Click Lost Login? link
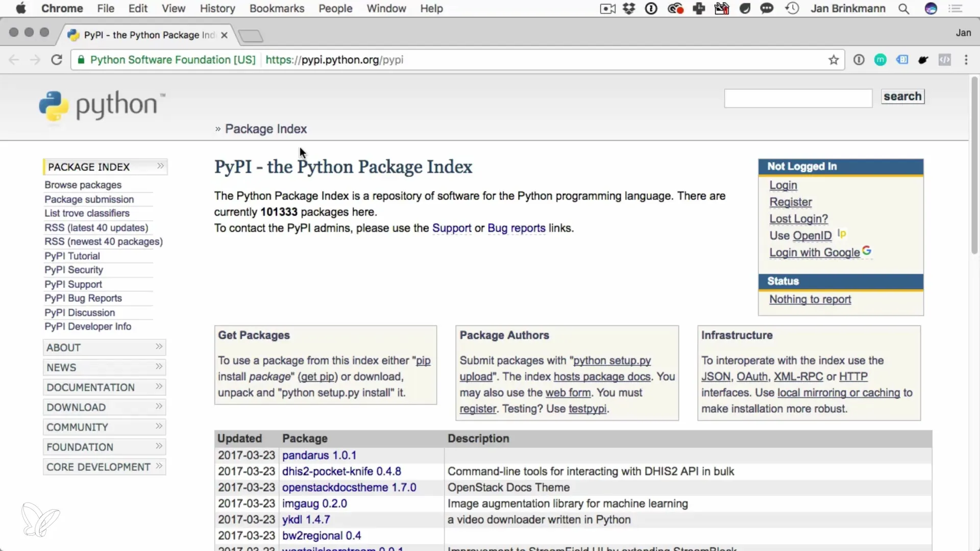 tap(799, 219)
